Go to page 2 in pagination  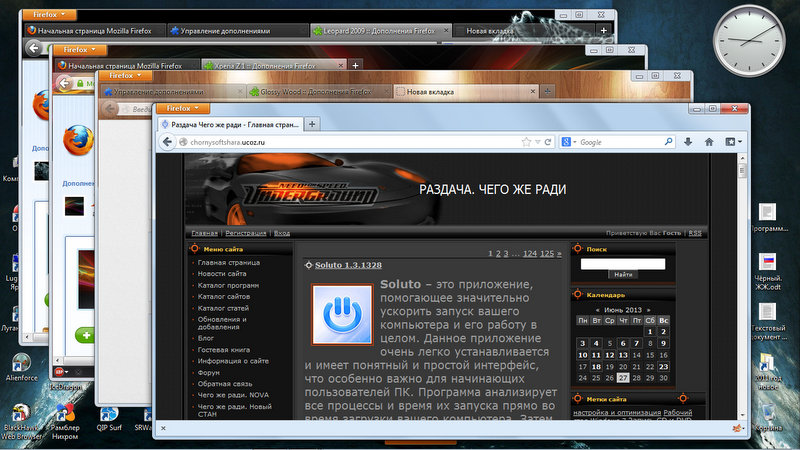click(498, 253)
